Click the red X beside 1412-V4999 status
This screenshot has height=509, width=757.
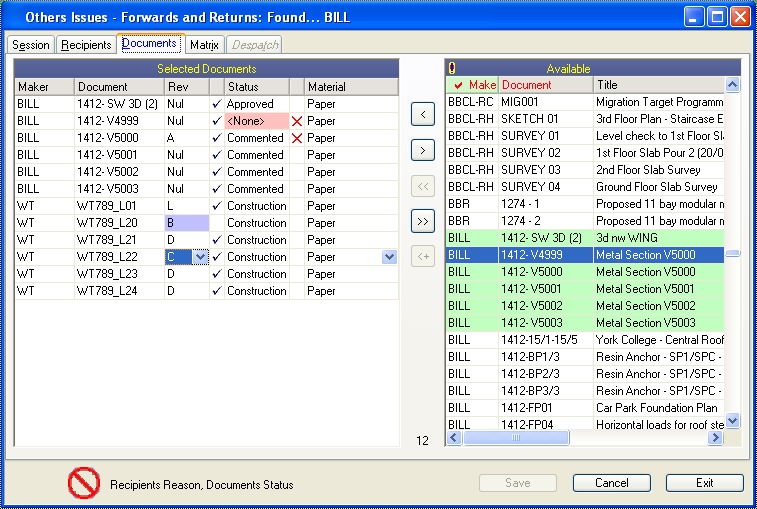tap(297, 121)
